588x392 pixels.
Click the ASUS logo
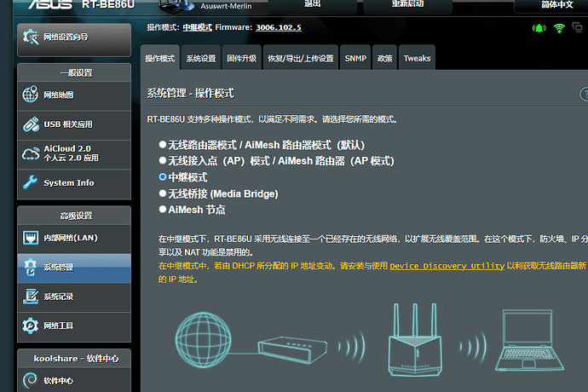pyautogui.click(x=50, y=4)
